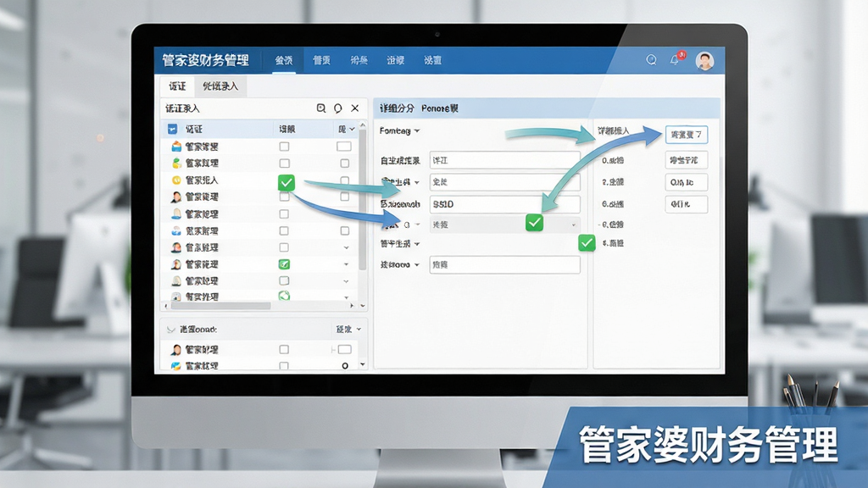Focus the first text input in the form
Image resolution: width=868 pixels, height=488 pixels.
tap(505, 160)
